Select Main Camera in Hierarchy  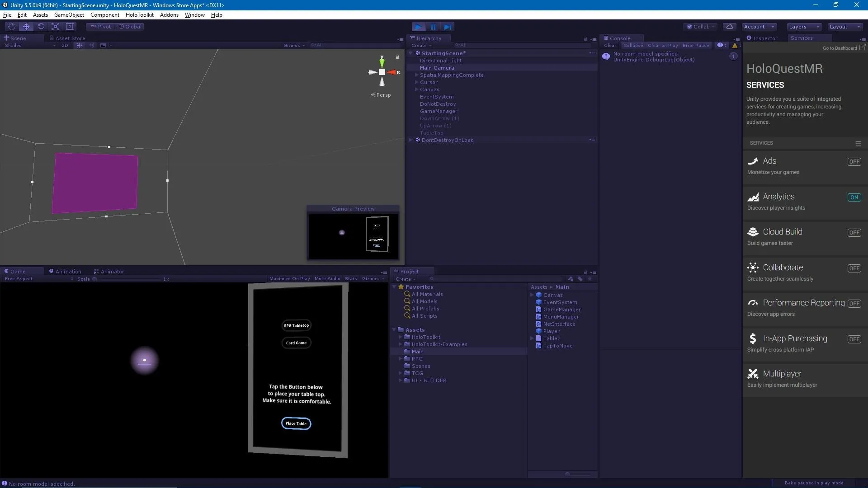point(502,68)
